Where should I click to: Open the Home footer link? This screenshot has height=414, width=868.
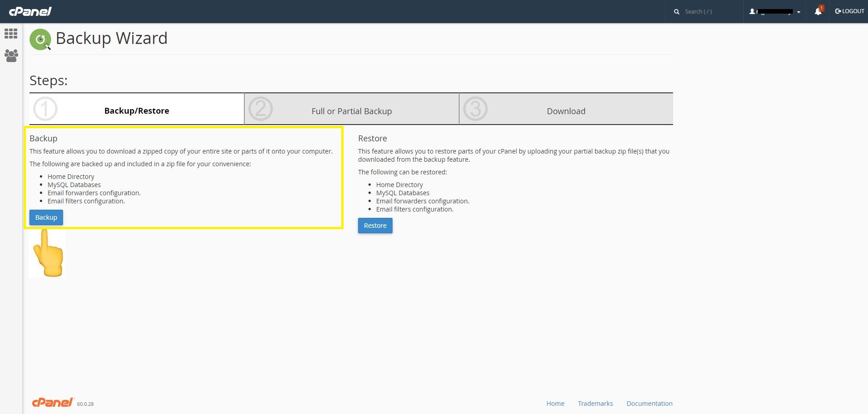coord(555,404)
